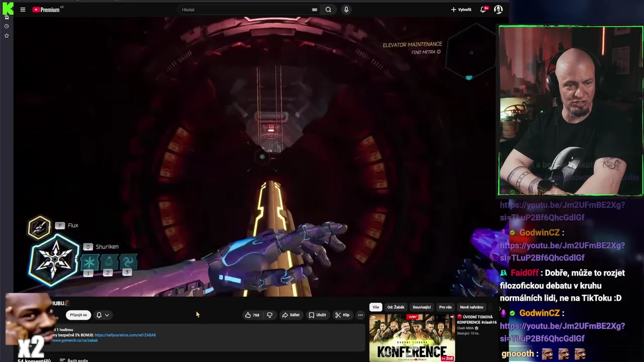
Task: Open the ÚVODNÍ TISKOVÁ KONFERENCE video title
Action: click(x=477, y=320)
